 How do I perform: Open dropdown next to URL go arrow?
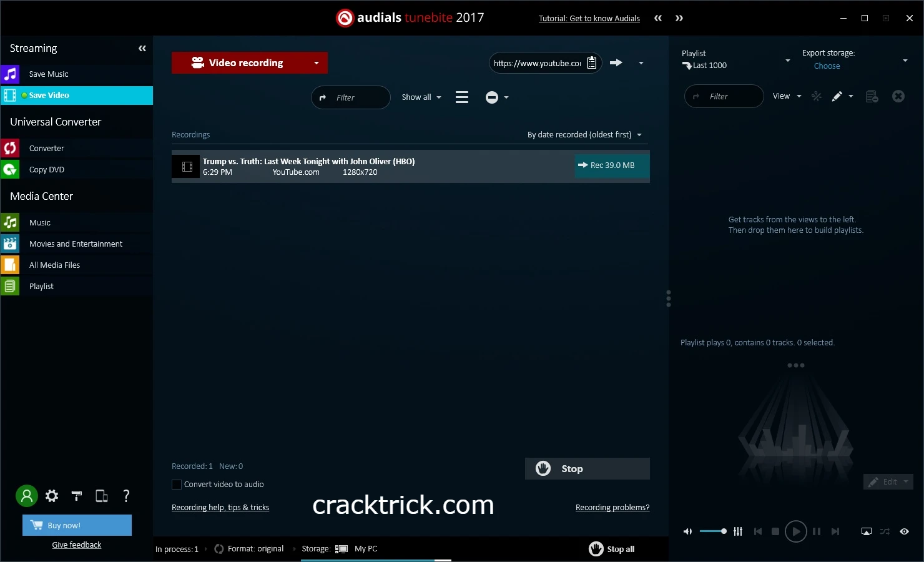(641, 62)
